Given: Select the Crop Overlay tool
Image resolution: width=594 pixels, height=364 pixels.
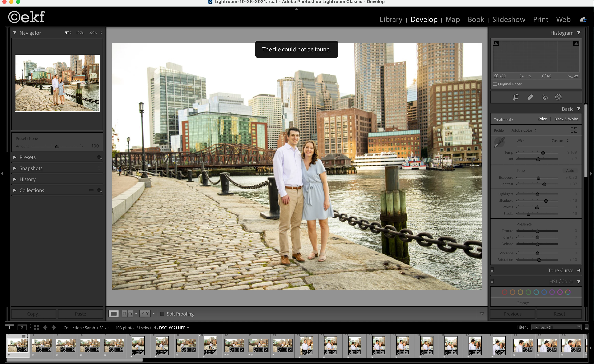Looking at the screenshot, I should click(515, 97).
